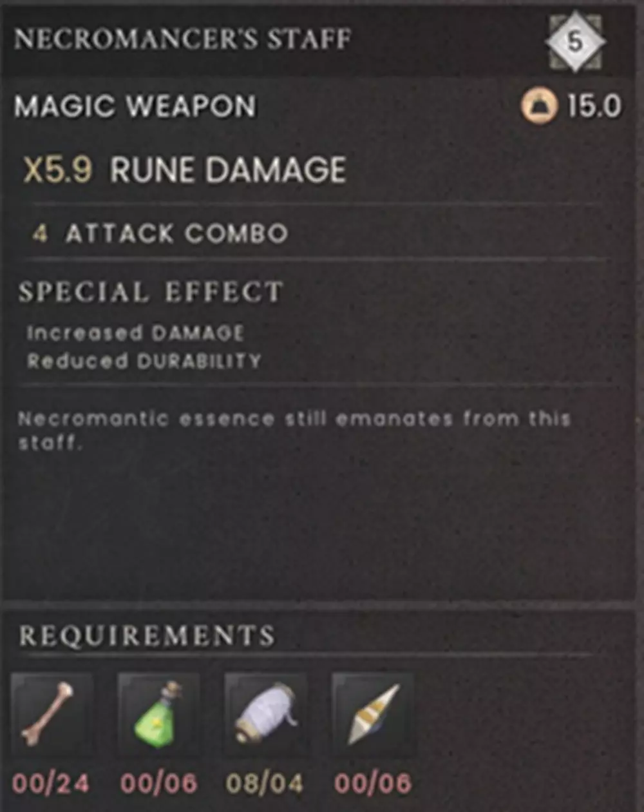Screen dimensions: 644x812
Task: Click the weight icon beside 15.0
Action: [540, 107]
